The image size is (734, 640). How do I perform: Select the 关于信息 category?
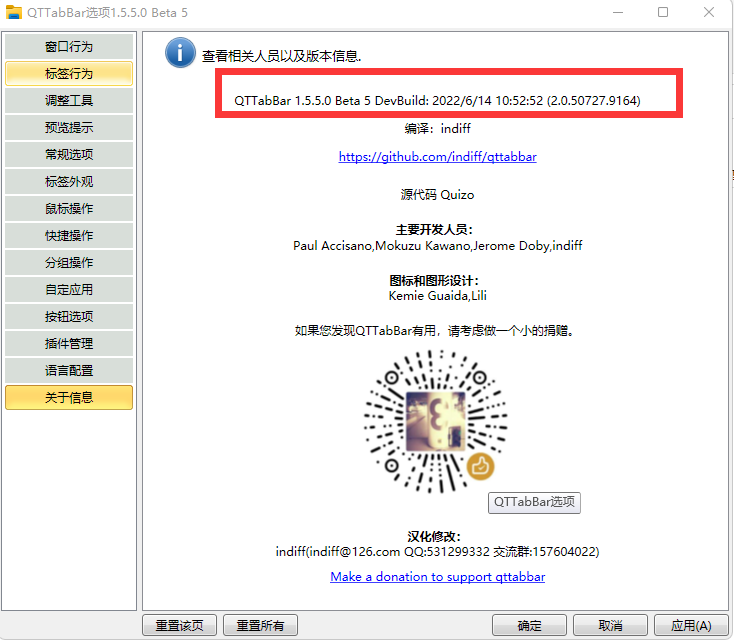pos(69,397)
